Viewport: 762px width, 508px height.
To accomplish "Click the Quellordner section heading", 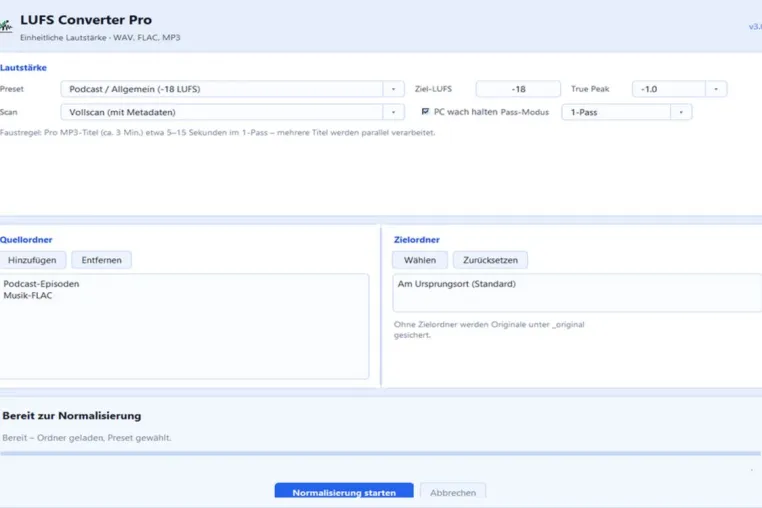I will [26, 240].
